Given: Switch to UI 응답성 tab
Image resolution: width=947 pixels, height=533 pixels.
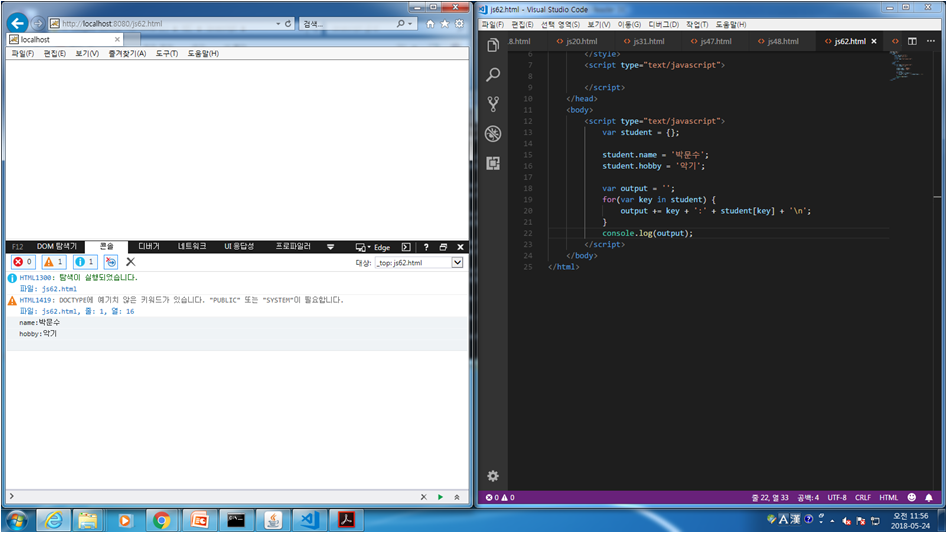Looking at the screenshot, I should pyautogui.click(x=239, y=246).
